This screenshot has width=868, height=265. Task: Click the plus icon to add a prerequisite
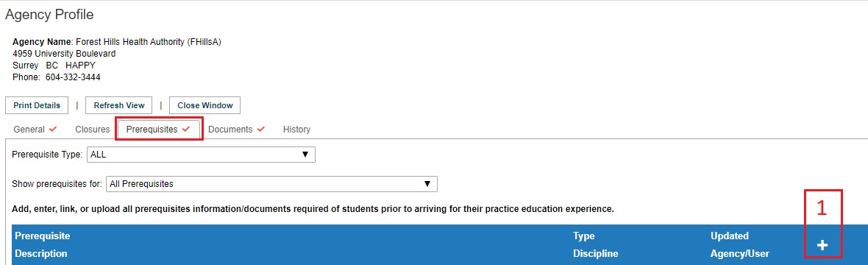(822, 245)
